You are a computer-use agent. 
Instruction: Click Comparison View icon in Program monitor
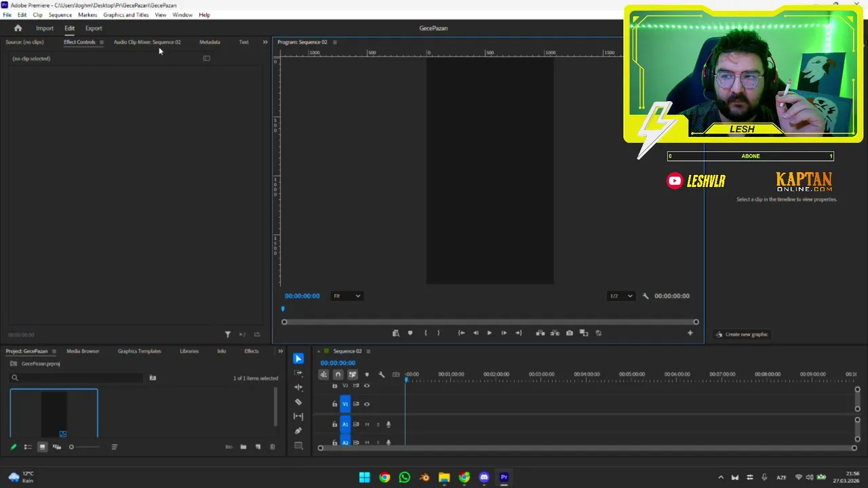584,333
